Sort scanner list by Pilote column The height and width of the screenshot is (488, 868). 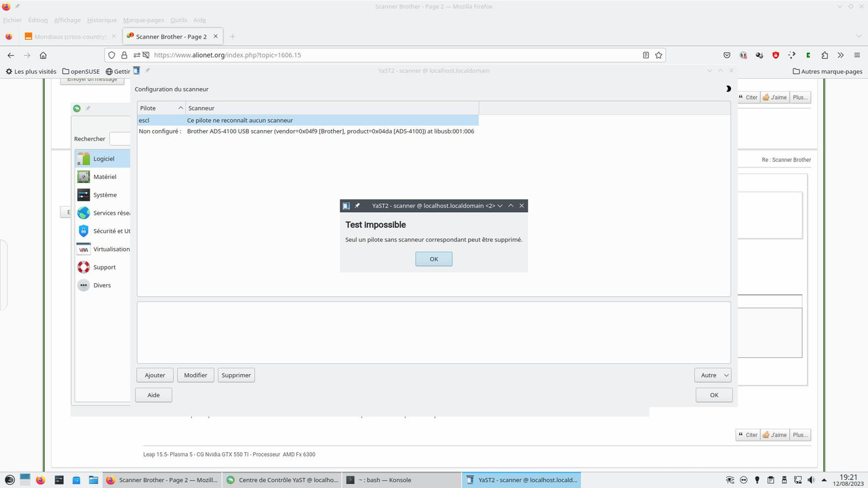tap(161, 108)
